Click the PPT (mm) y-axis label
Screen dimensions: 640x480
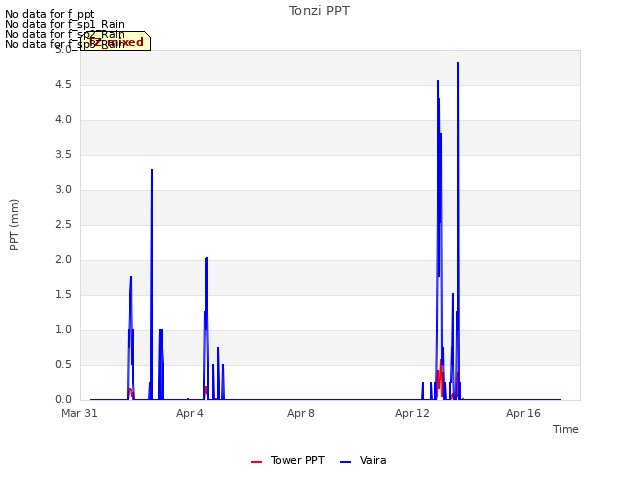(14, 224)
